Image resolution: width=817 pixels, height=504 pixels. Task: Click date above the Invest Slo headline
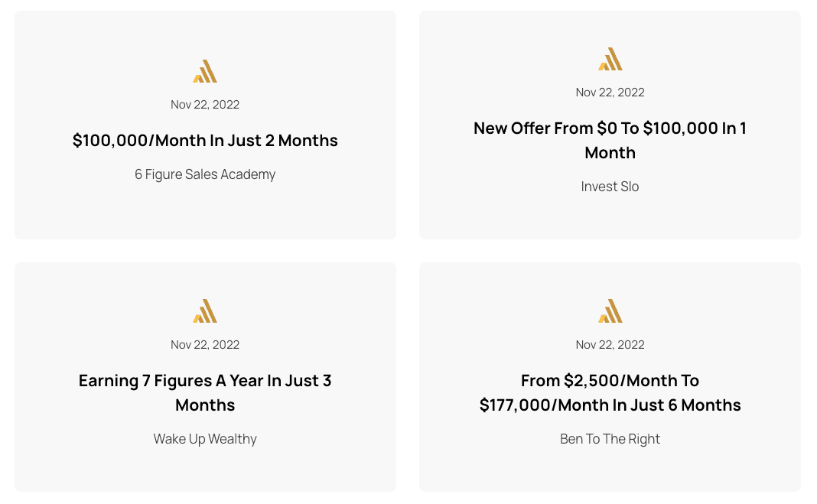[x=610, y=92]
